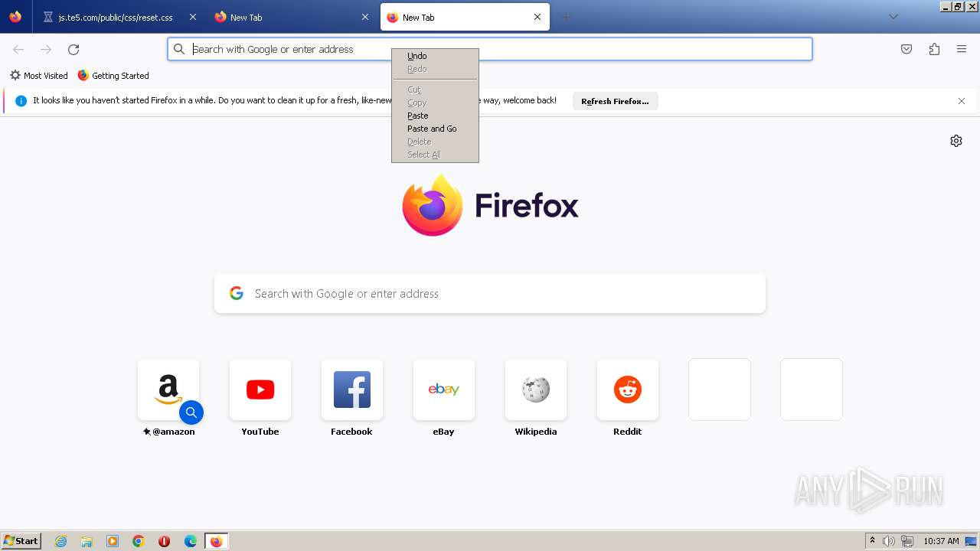Choose Paste in context menu
Viewport: 980px width, 551px height.
(x=435, y=116)
